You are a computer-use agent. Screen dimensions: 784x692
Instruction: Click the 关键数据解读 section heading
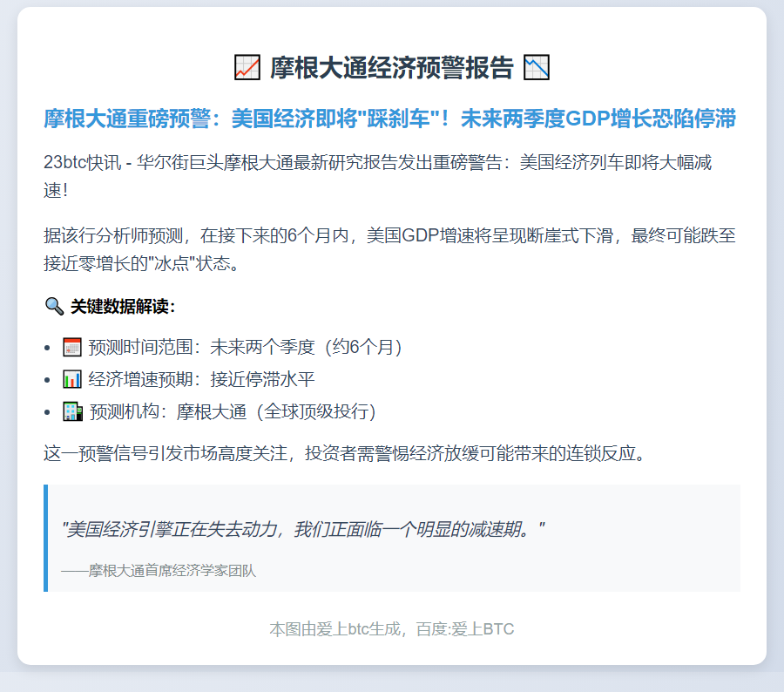(x=123, y=306)
